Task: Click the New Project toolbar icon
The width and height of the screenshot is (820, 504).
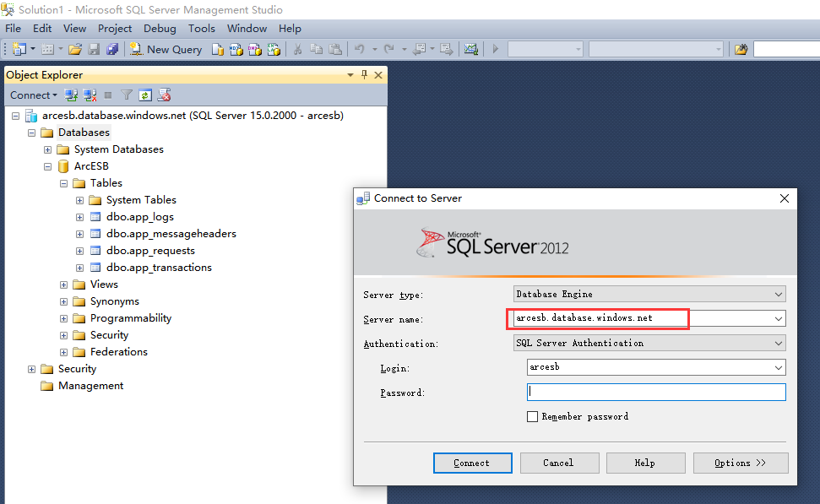Action: [19, 49]
